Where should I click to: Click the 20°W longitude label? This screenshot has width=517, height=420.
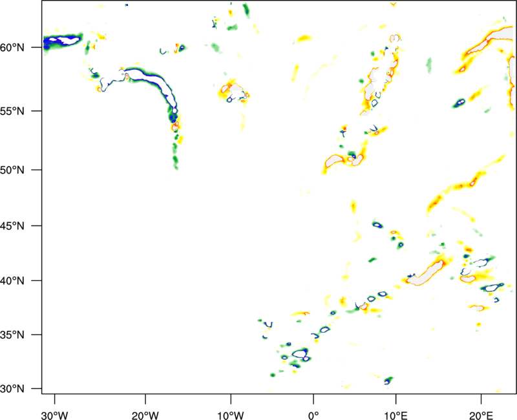pyautogui.click(x=145, y=415)
